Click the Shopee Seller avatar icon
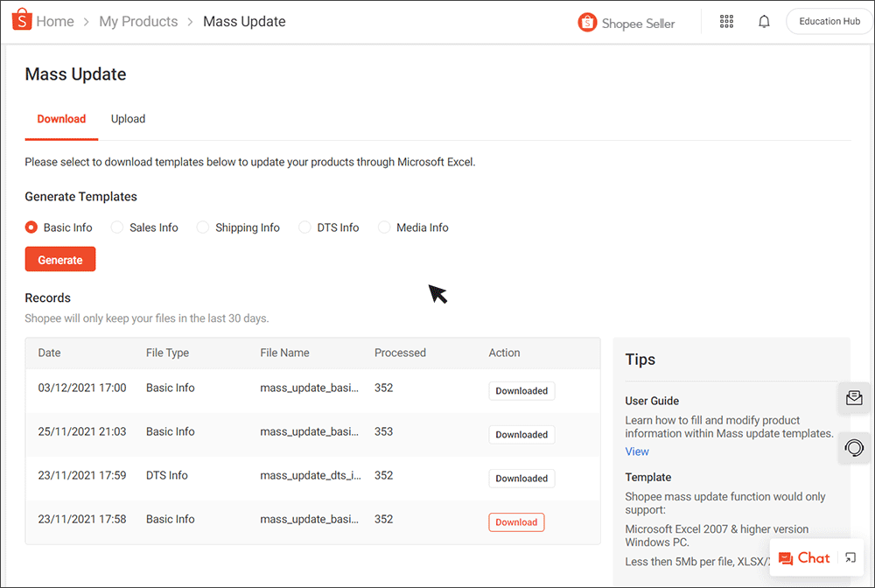Viewport: 875px width, 588px height. pyautogui.click(x=587, y=23)
